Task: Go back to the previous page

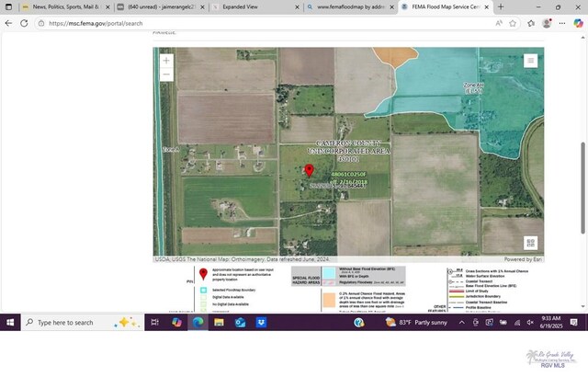Action: [8, 23]
